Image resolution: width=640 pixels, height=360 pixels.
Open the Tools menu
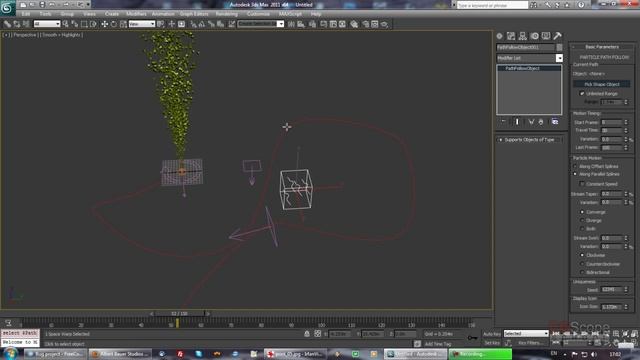[45, 14]
